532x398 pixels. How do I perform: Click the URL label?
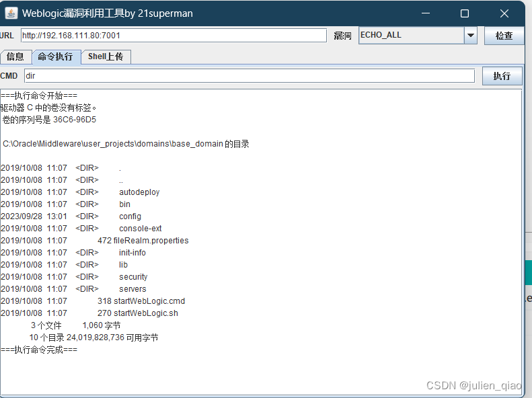pyautogui.click(x=7, y=35)
